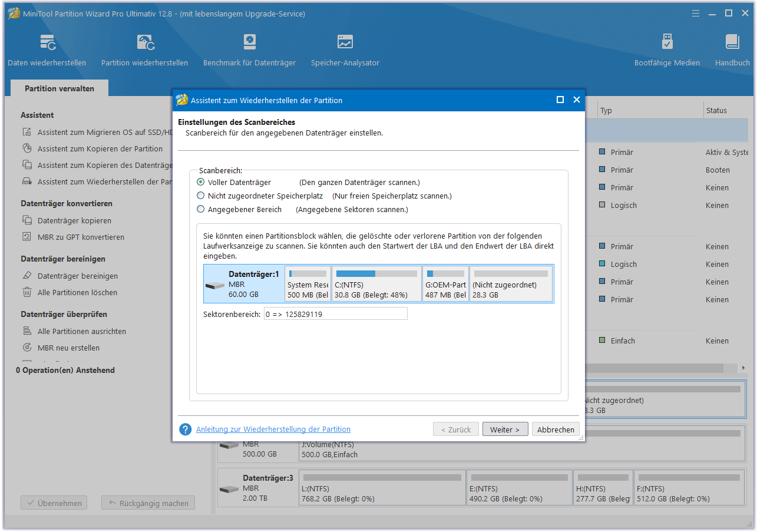The width and height of the screenshot is (757, 532).
Task: Open Datenträger kopieren in sidebar
Action: tap(74, 221)
